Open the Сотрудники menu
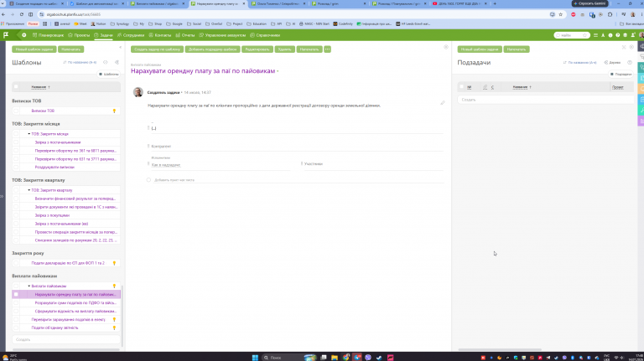 (x=131, y=35)
